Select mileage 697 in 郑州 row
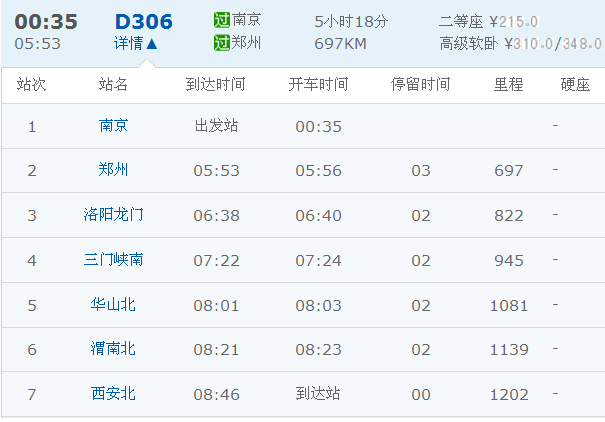This screenshot has height=422, width=605. point(509,170)
